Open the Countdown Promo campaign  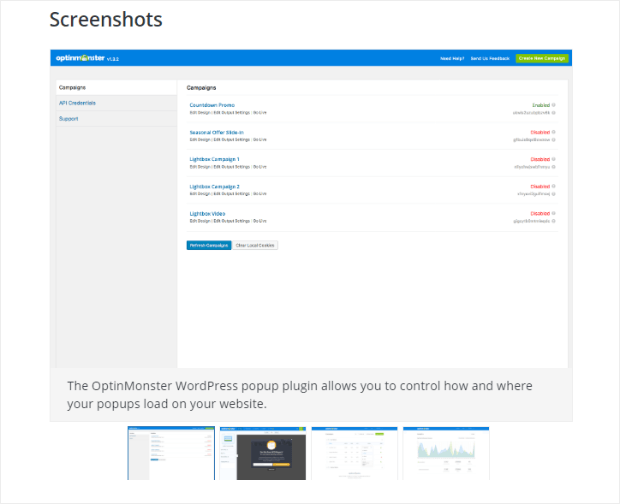212,105
